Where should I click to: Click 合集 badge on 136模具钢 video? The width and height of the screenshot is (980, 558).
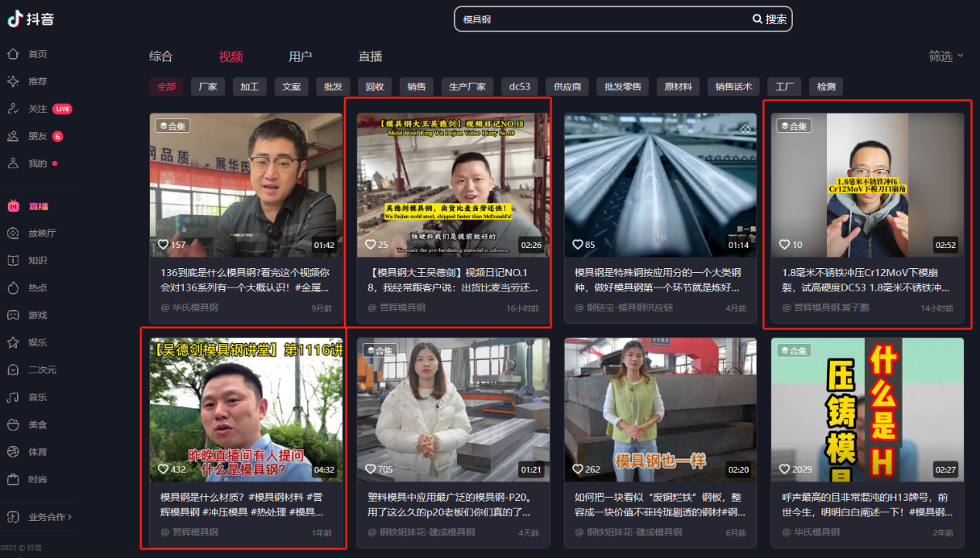172,126
